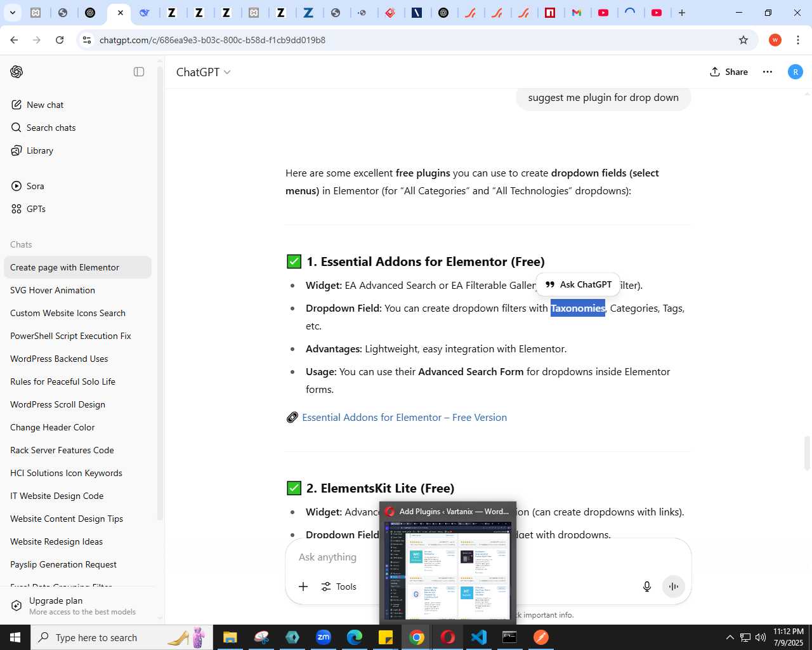This screenshot has width=812, height=650.
Task: Switch to the second ChatGPT icon tab
Action: point(444,13)
